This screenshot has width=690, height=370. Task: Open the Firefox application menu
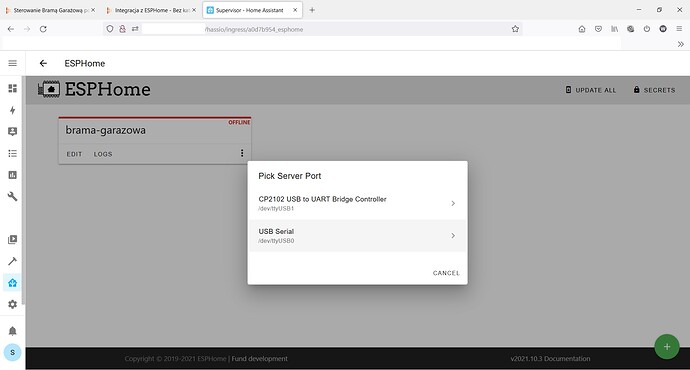click(679, 29)
